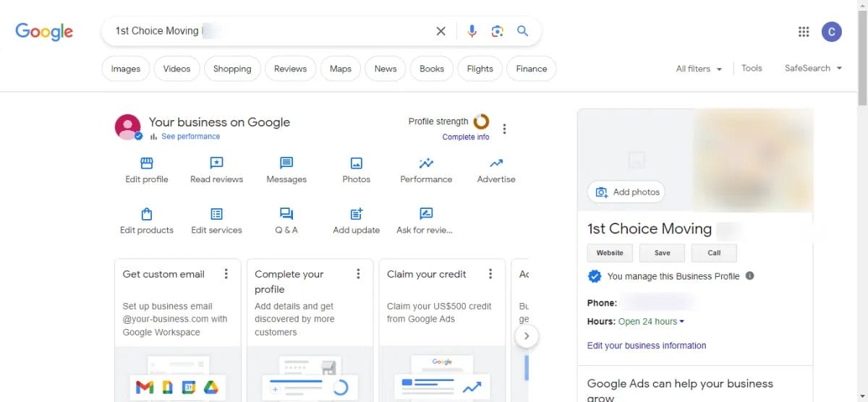The width and height of the screenshot is (868, 402).
Task: Click the Add update icon
Action: (x=356, y=214)
